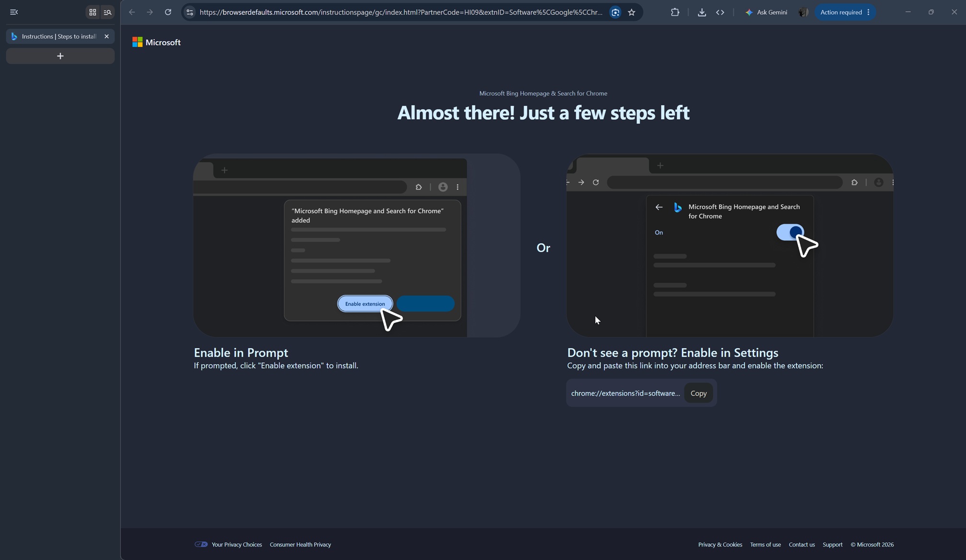Switch to Instructions | Steps to install tab
The width and height of the screenshot is (966, 560).
[60, 36]
